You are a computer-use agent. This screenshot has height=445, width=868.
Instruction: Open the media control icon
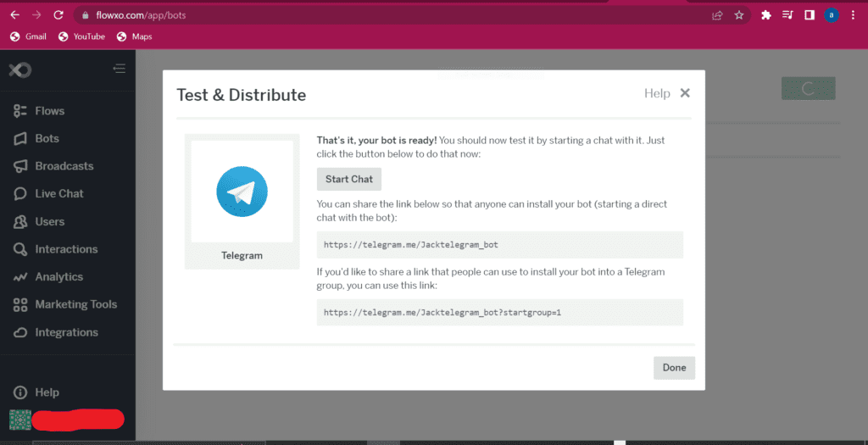pyautogui.click(x=787, y=15)
